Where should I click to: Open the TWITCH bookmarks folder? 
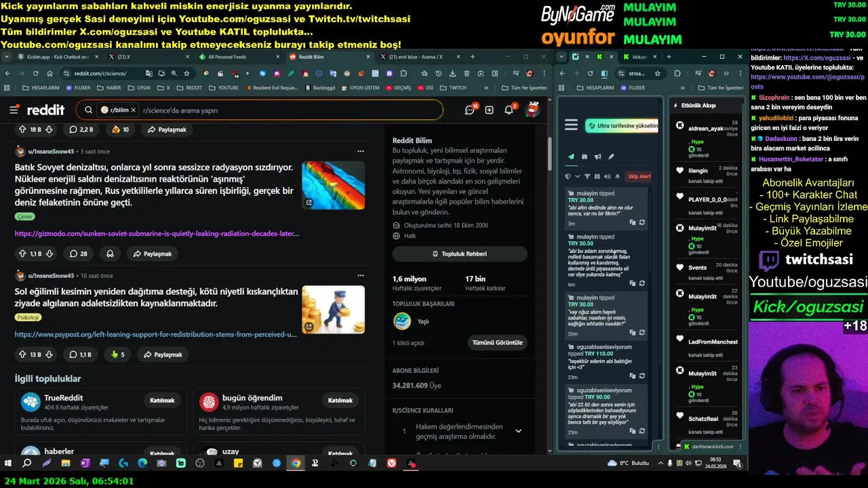pyautogui.click(x=453, y=87)
